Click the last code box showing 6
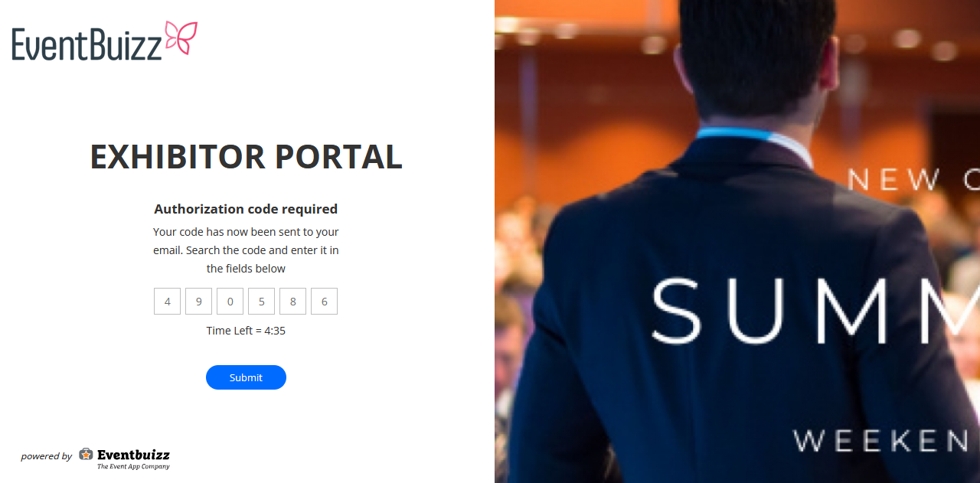The width and height of the screenshot is (980, 483). click(x=325, y=302)
